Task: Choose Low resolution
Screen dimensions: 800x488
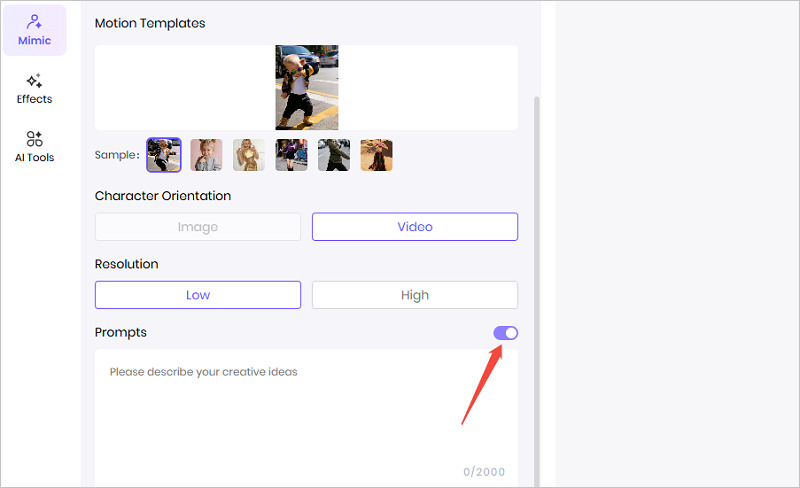Action: pyautogui.click(x=198, y=295)
